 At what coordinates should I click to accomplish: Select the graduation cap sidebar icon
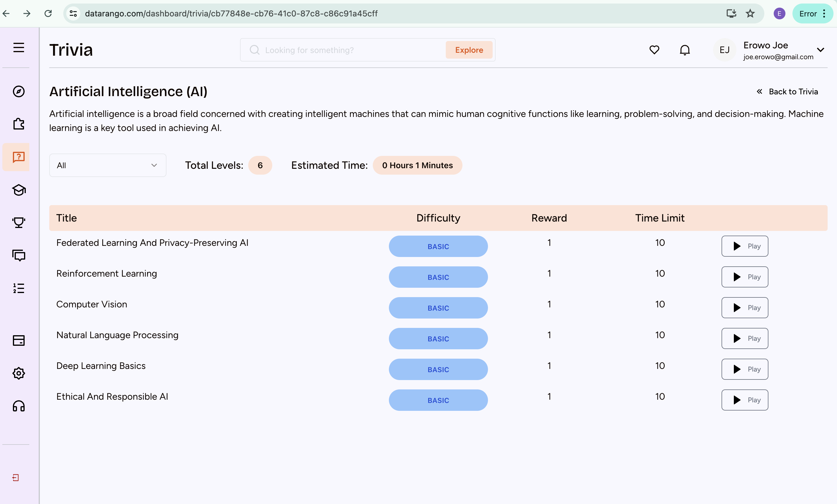(19, 190)
